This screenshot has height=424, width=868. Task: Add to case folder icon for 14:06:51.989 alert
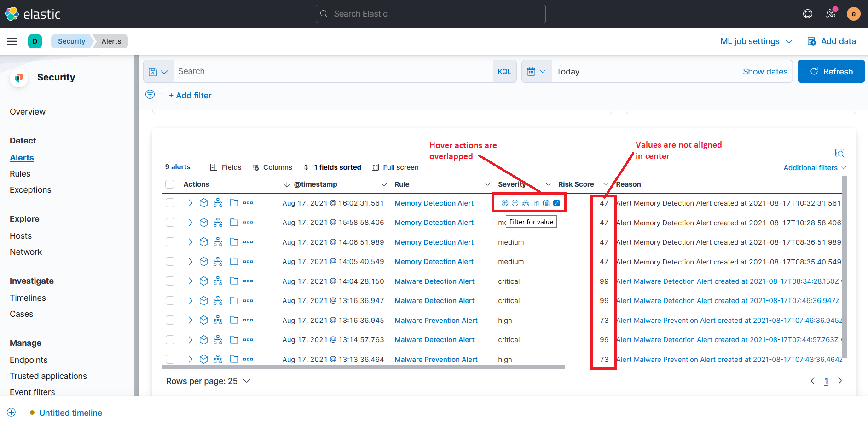click(x=234, y=242)
